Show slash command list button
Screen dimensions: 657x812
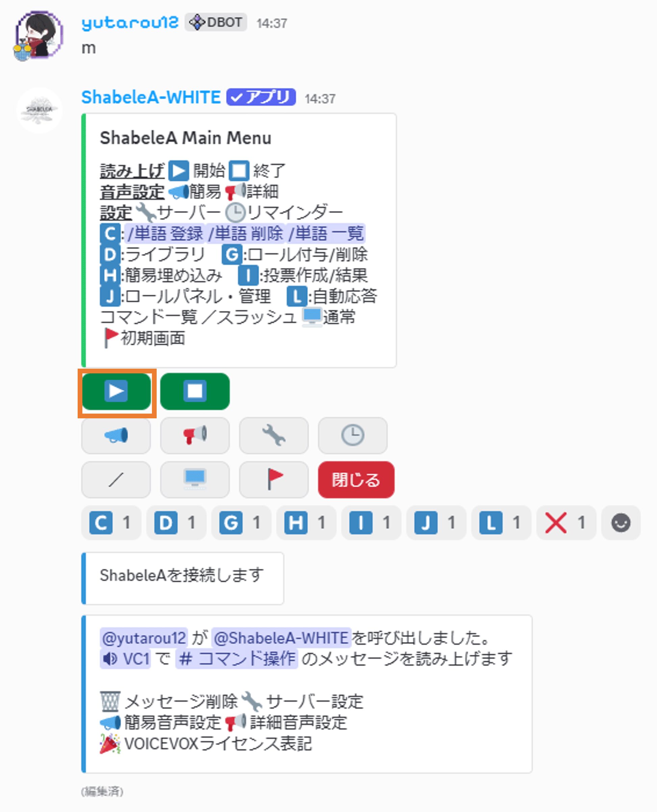click(x=116, y=479)
